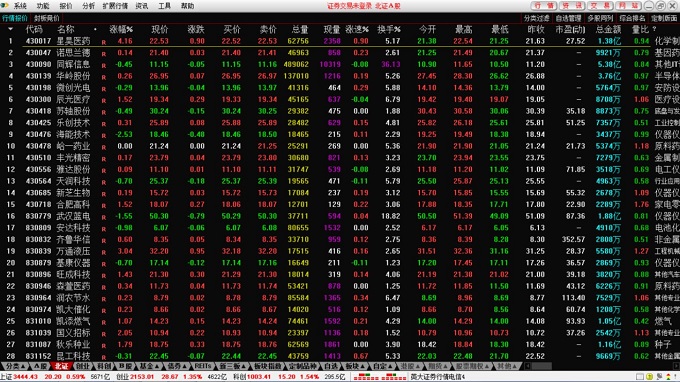Expand the 分类 category tab menu
Screen dimensions: 680x382
(16, 366)
